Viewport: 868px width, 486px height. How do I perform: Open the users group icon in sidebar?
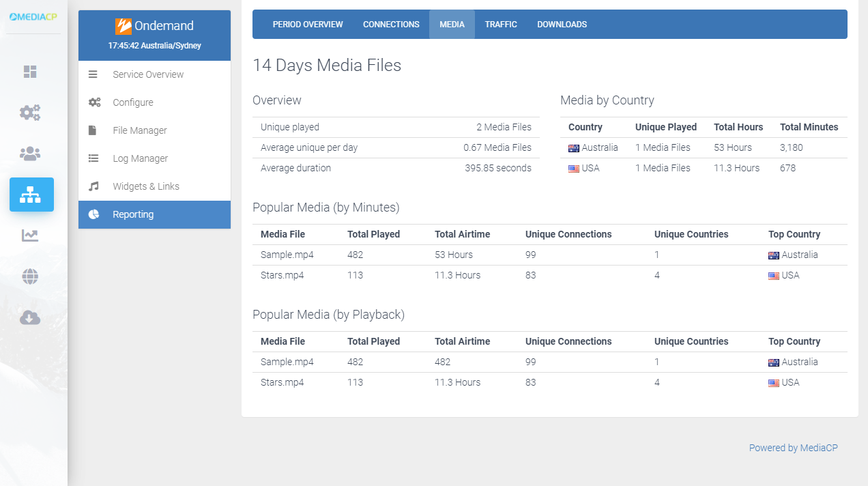[x=30, y=154]
